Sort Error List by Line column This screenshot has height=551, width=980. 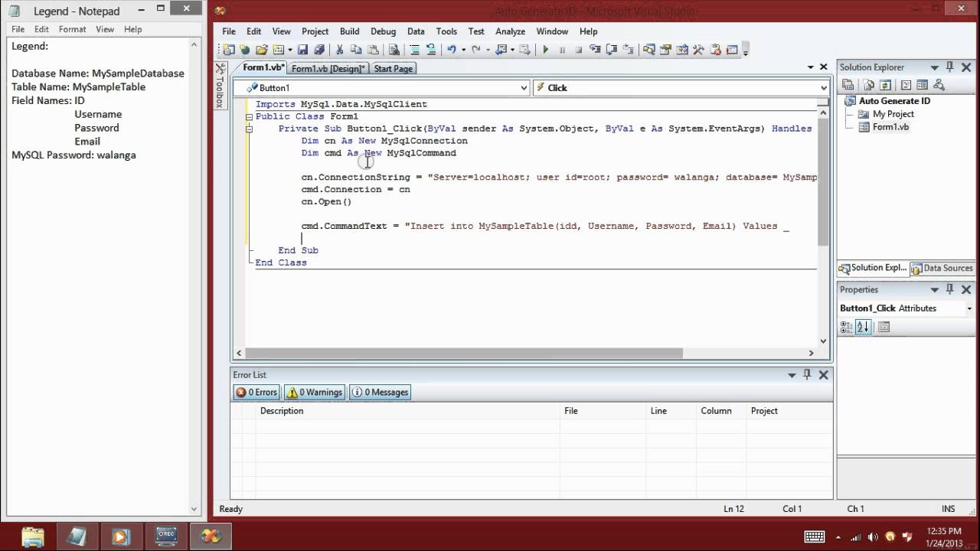671,411
